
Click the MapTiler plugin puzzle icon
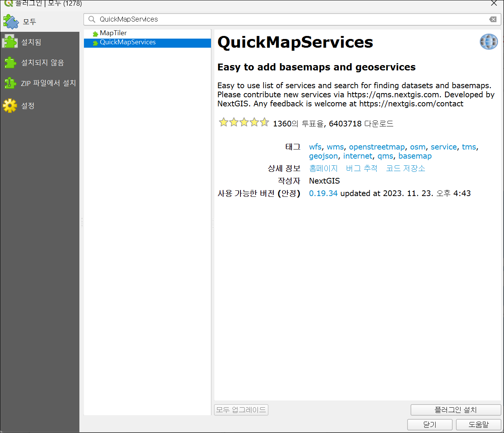click(x=95, y=34)
